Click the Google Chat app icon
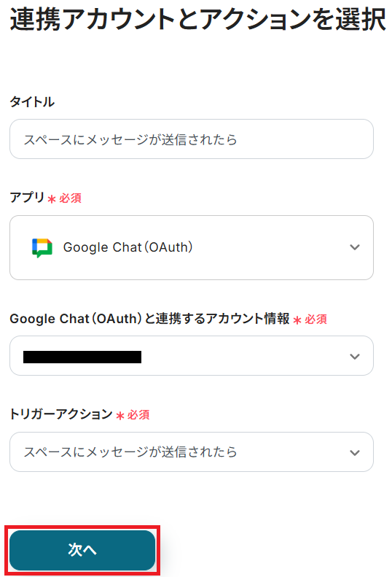The width and height of the screenshot is (392, 577). pos(42,248)
